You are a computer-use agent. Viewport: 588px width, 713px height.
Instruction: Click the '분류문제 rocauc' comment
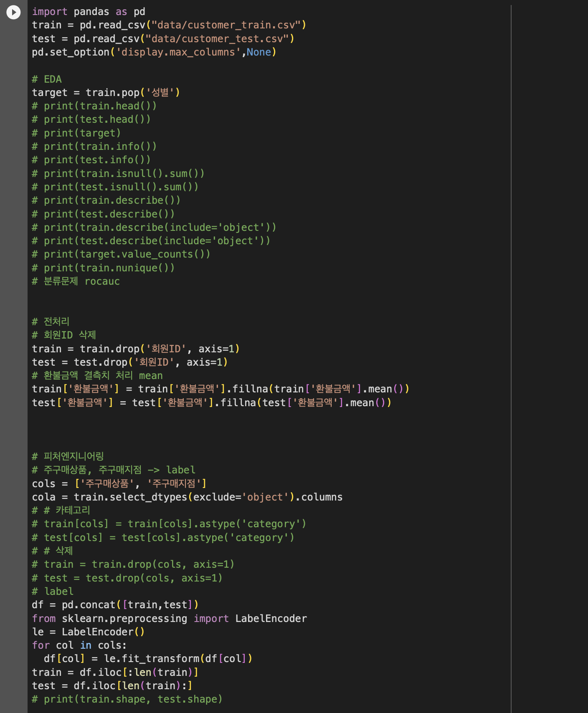tap(76, 281)
